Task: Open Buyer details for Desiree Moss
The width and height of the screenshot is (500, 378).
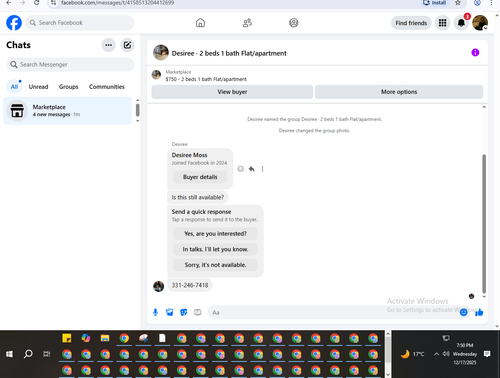Action: (200, 177)
